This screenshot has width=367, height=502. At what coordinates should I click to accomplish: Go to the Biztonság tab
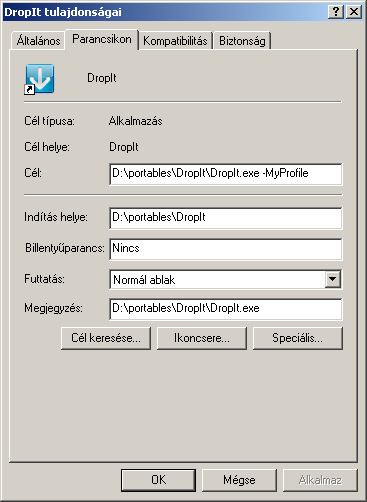(x=242, y=41)
